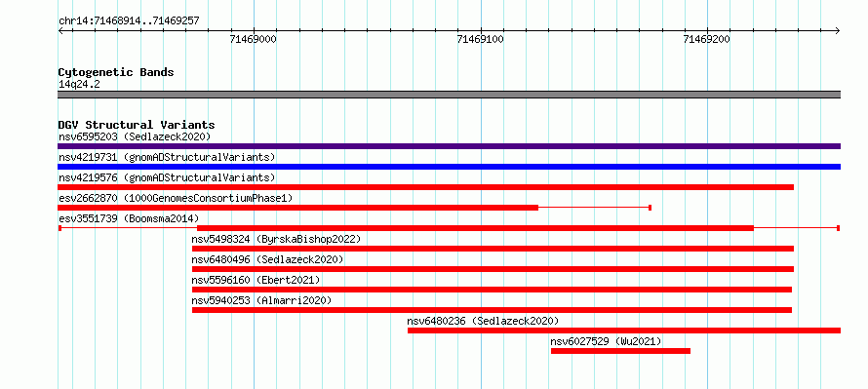Image resolution: width=868 pixels, height=389 pixels.
Task: Click the right arrowhead of the ruler
Action: pyautogui.click(x=838, y=31)
